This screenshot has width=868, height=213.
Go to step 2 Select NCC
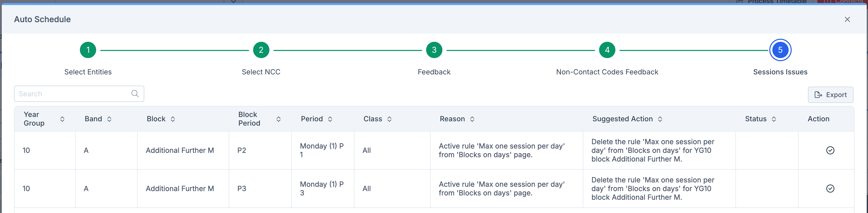tap(261, 50)
